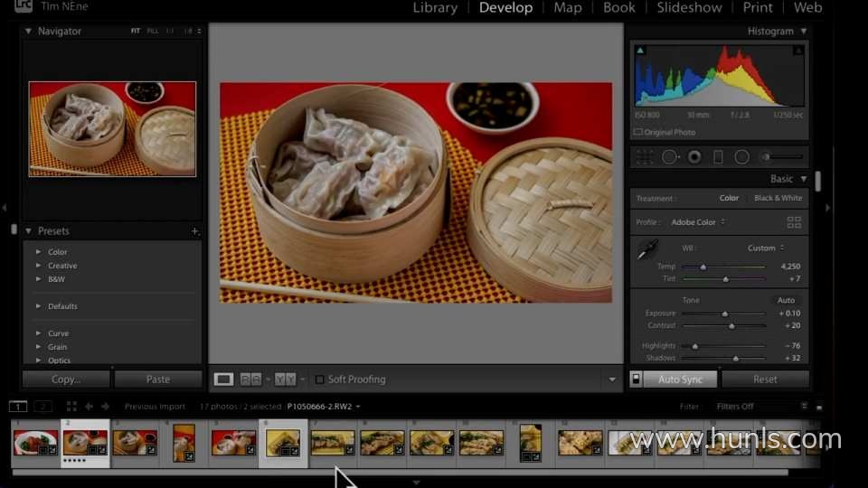Expand the Creative presets group
This screenshot has width=868, height=488.
click(x=38, y=266)
